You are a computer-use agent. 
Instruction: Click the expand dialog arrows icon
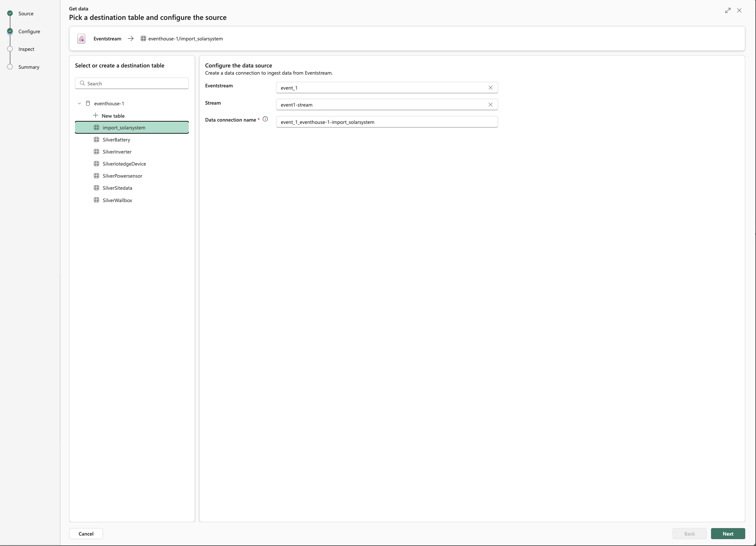(728, 10)
